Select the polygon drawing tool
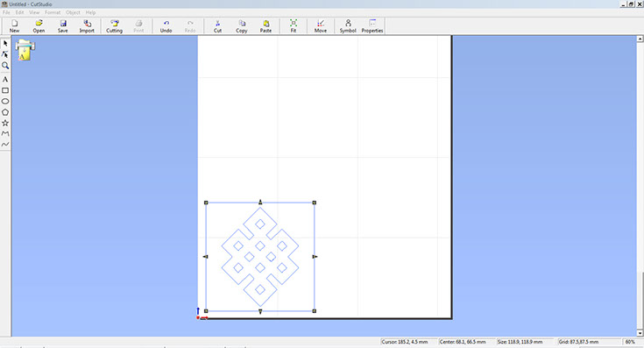Screen dimensions: 644x348 tap(5, 112)
